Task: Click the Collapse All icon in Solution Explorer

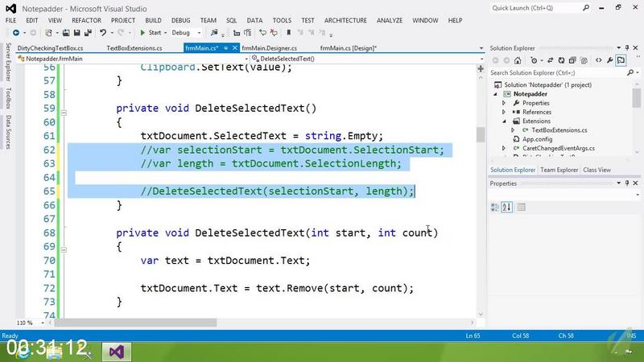Action: [x=572, y=60]
